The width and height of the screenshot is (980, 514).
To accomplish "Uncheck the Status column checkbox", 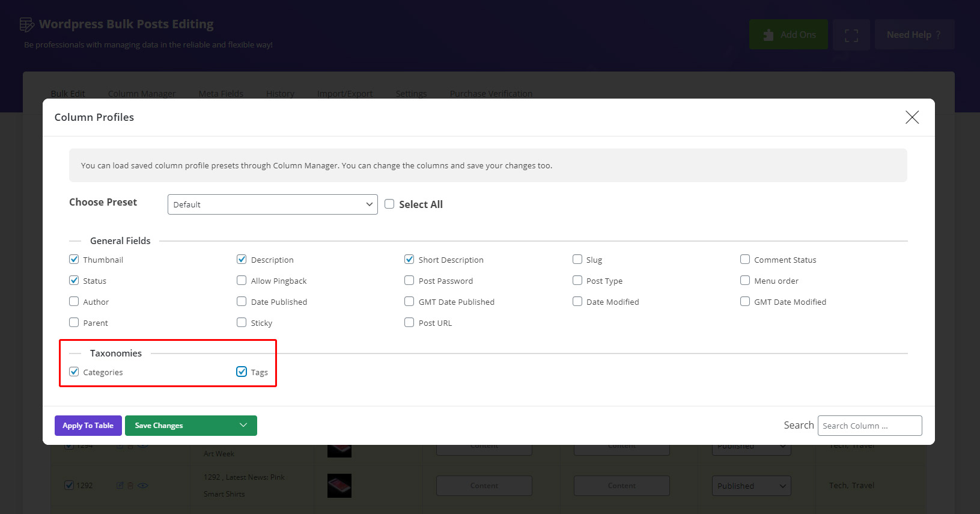I will [74, 280].
